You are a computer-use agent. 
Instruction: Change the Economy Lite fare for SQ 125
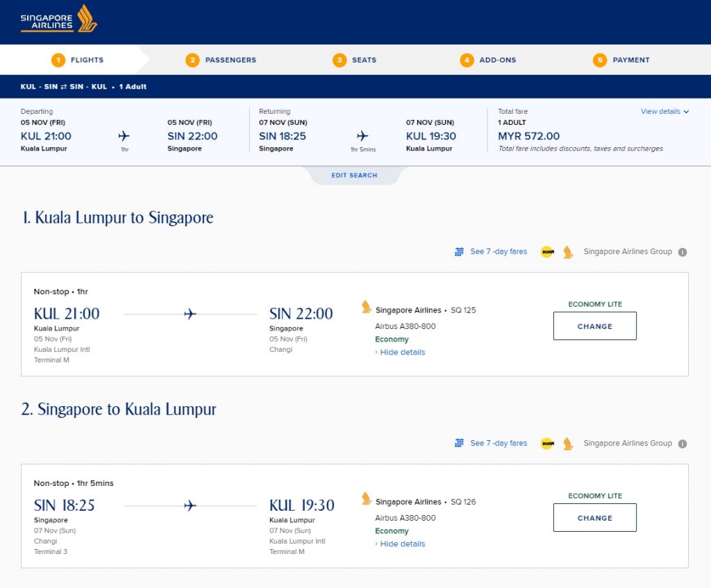[594, 326]
